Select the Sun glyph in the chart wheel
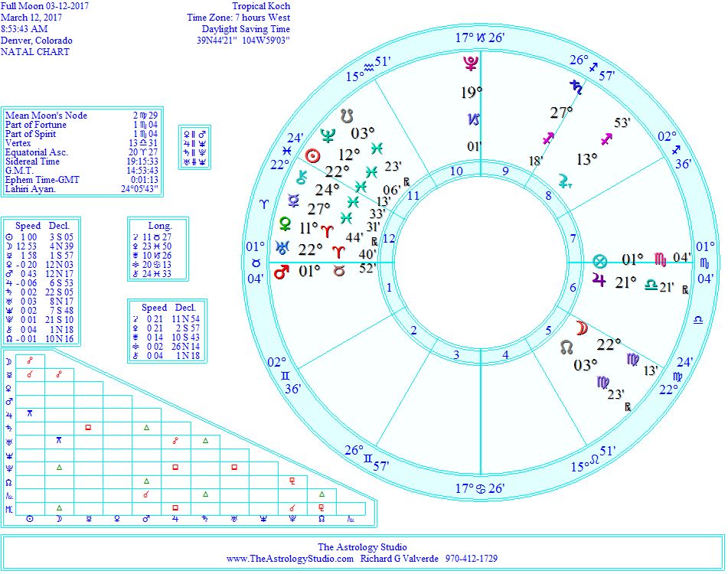 (312, 157)
